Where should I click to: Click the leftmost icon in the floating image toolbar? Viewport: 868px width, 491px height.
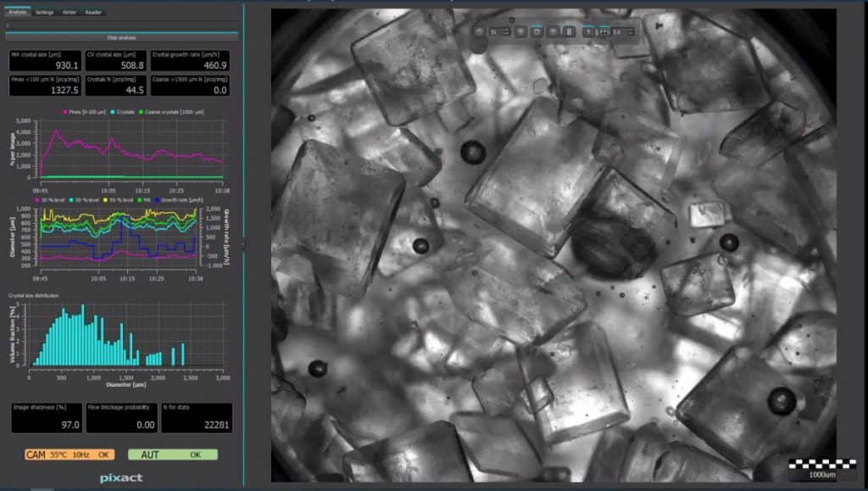pyautogui.click(x=480, y=31)
